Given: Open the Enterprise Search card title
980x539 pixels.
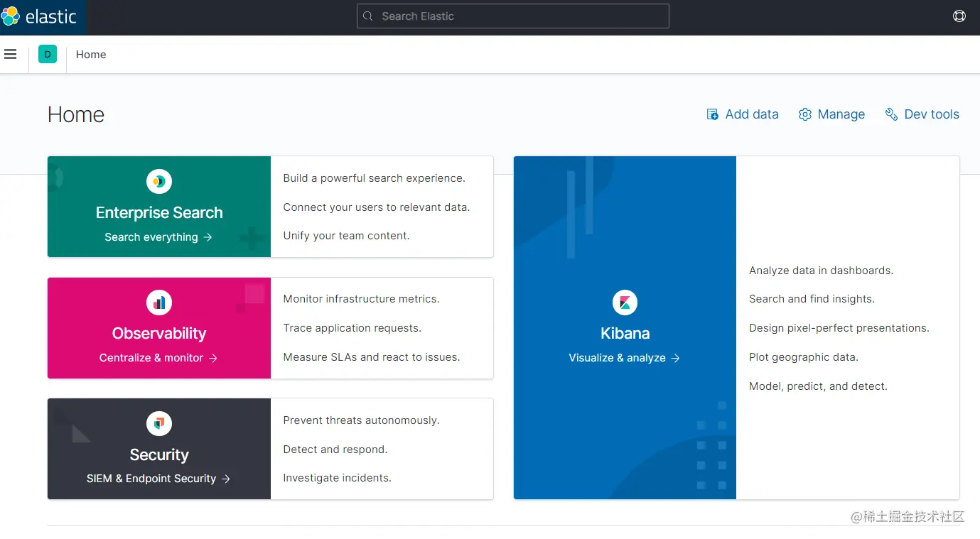Looking at the screenshot, I should [159, 212].
